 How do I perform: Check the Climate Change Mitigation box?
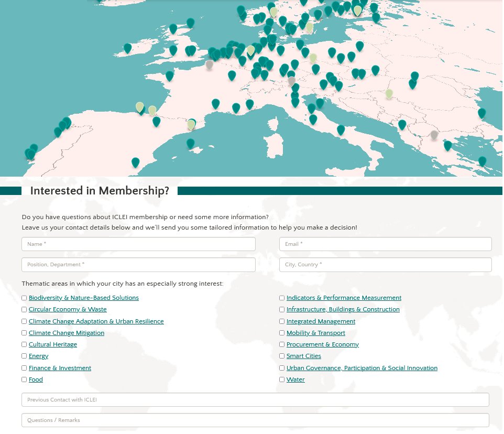[24, 333]
